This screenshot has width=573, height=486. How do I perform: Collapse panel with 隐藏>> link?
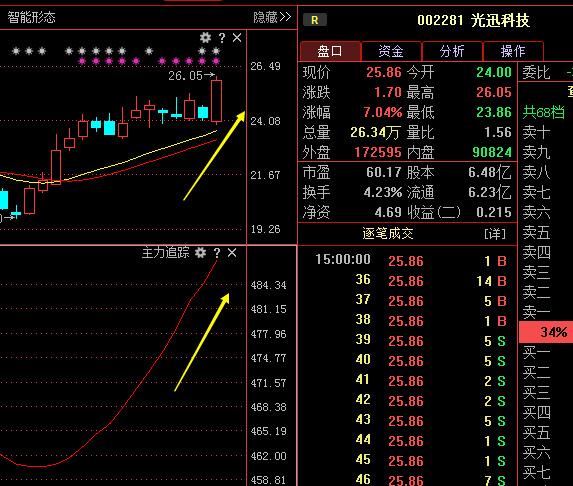(272, 17)
